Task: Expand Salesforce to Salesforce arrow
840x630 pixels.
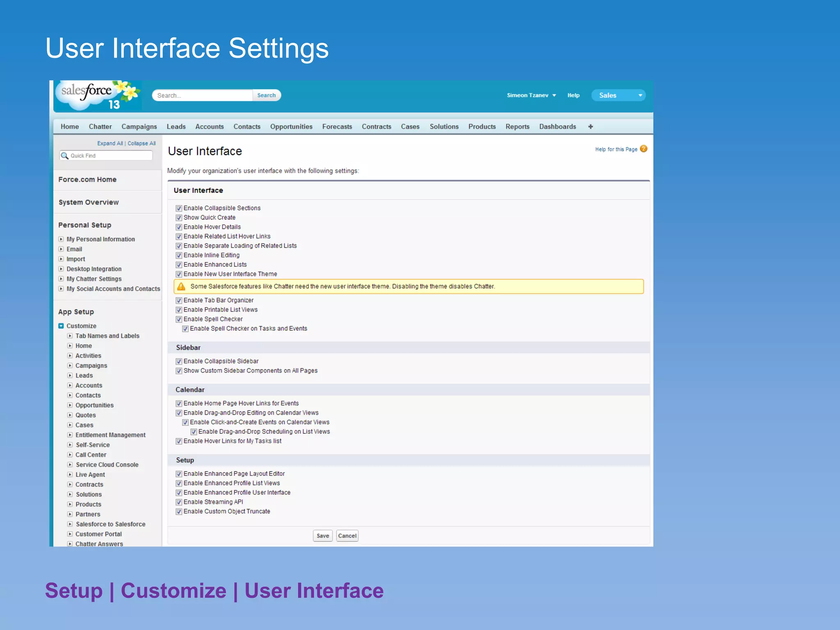Action: tap(70, 524)
